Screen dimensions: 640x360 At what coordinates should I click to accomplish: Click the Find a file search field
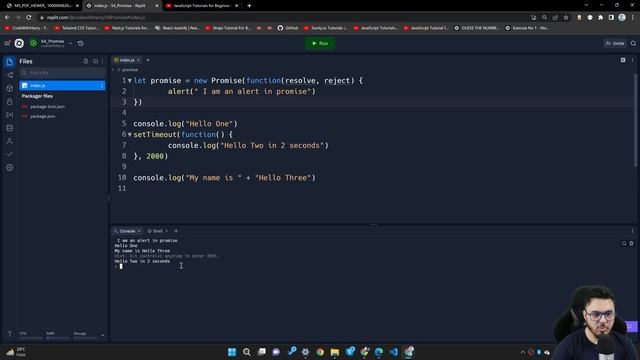62,73
